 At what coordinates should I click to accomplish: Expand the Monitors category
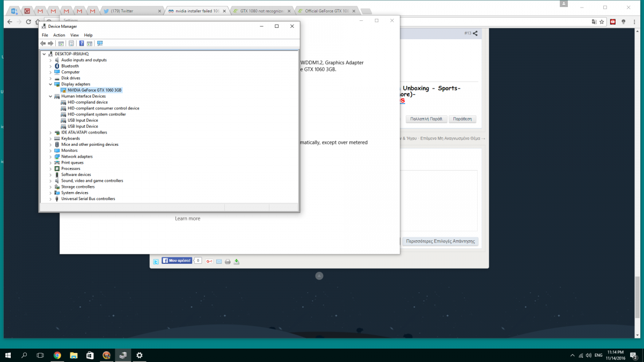pos(50,151)
